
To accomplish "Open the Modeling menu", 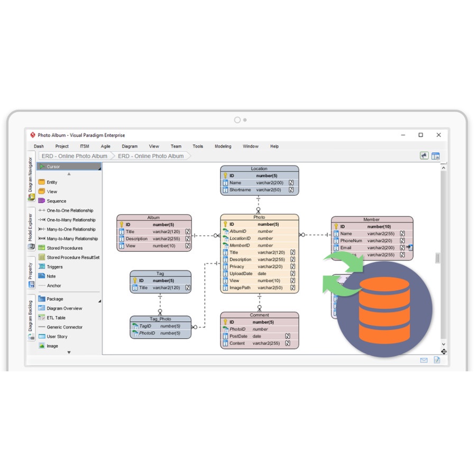I will coord(223,146).
